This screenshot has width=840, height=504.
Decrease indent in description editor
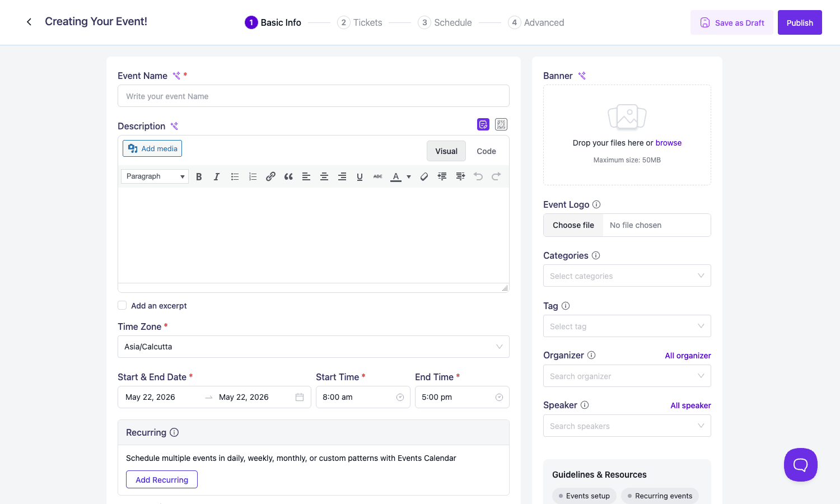pos(442,176)
